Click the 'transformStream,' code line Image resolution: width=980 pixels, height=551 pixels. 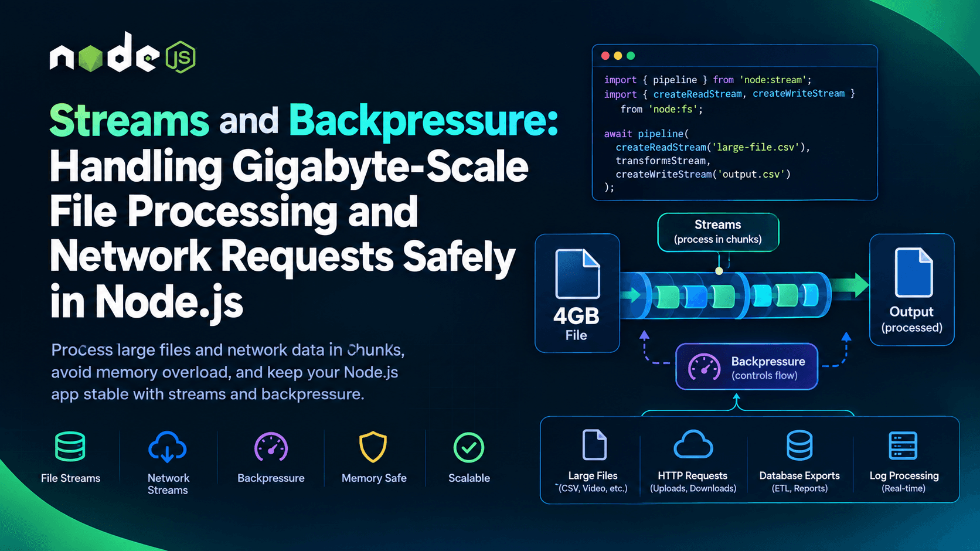pyautogui.click(x=663, y=161)
